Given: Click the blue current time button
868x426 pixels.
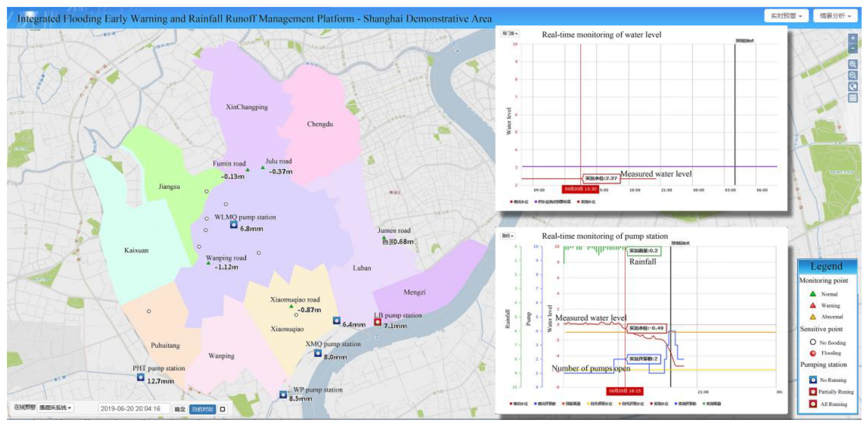Looking at the screenshot, I should [x=202, y=409].
